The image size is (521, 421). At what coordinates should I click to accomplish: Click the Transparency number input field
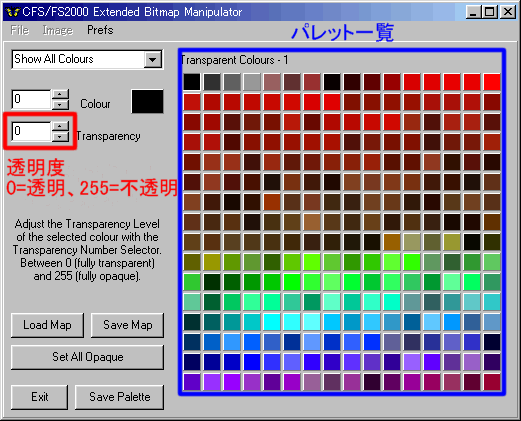31,131
